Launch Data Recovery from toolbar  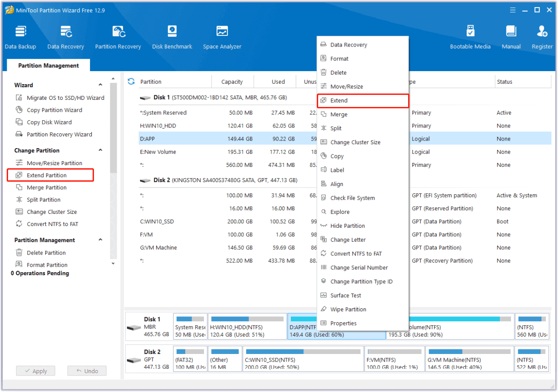(66, 38)
